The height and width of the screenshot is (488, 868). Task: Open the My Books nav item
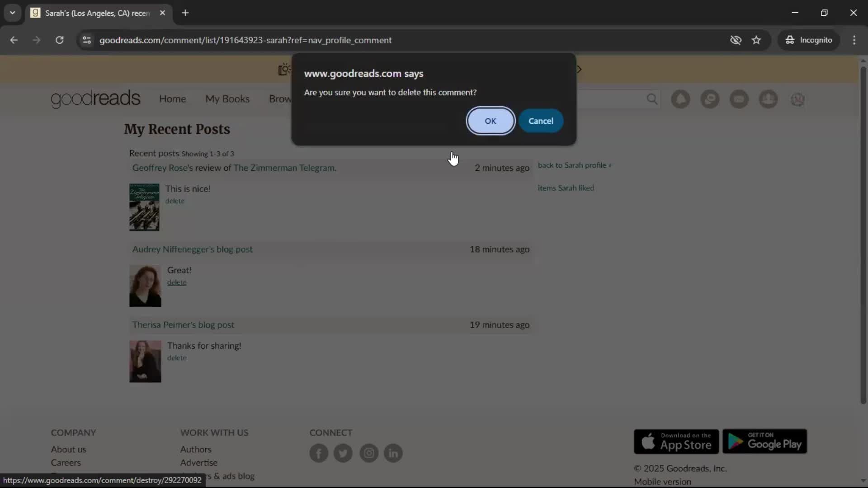(x=227, y=99)
